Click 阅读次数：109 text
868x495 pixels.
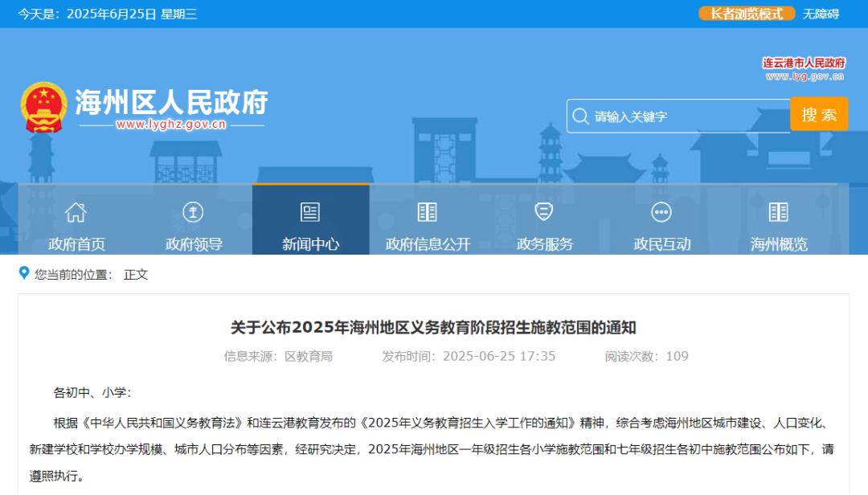pyautogui.click(x=646, y=356)
